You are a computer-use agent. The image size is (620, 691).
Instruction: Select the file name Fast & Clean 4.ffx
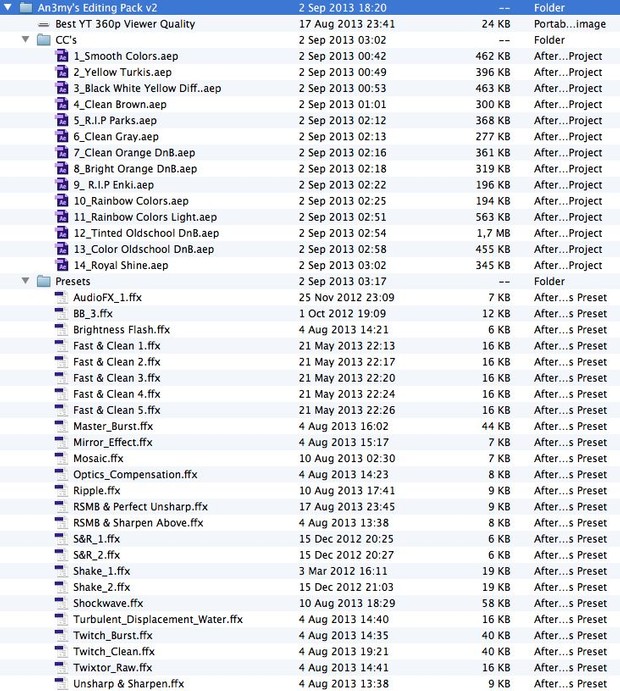click(117, 394)
